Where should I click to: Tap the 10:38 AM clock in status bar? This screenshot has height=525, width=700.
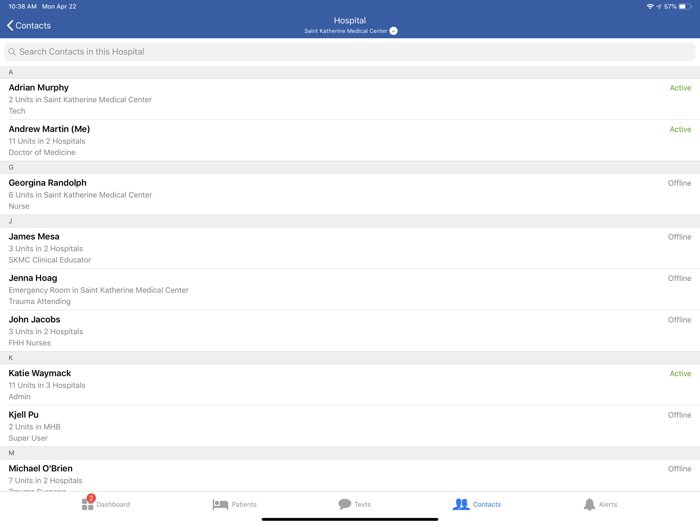tap(23, 7)
